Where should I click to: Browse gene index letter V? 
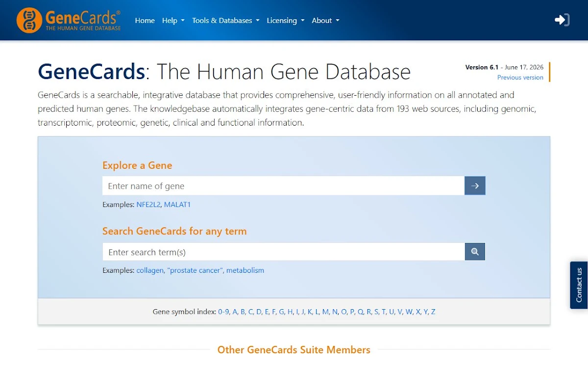coord(400,312)
